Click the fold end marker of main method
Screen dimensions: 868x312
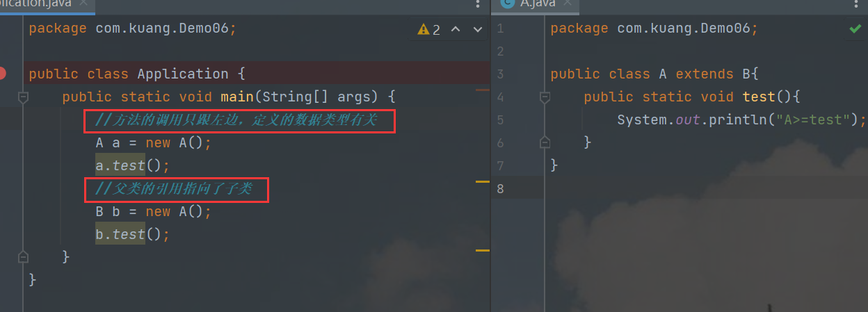(x=23, y=256)
